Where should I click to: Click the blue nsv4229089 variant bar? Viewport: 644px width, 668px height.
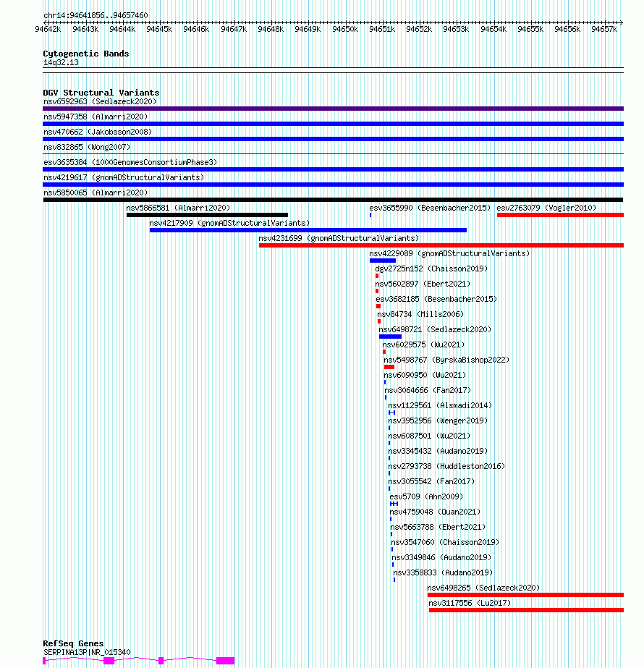click(x=383, y=261)
